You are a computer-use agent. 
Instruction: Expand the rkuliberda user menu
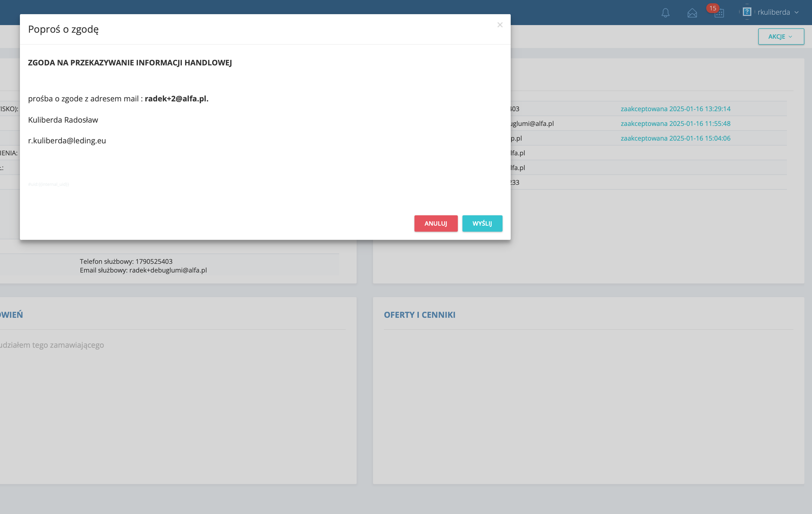[x=774, y=12]
